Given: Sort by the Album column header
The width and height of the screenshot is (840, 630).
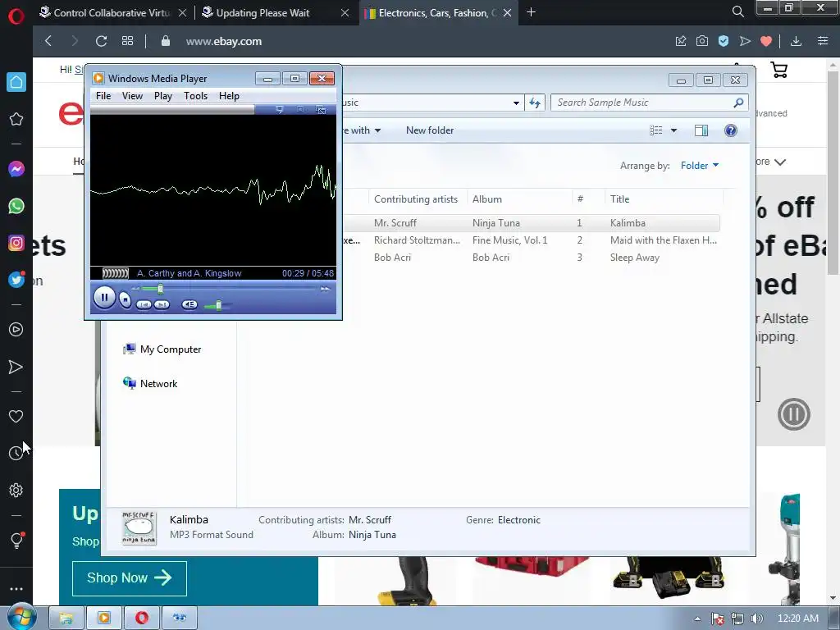Looking at the screenshot, I should 487,199.
